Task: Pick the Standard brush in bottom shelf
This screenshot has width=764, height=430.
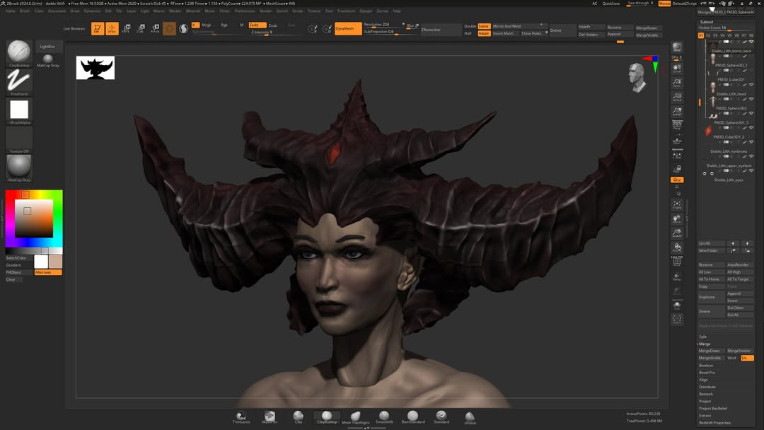Action: 441,417
